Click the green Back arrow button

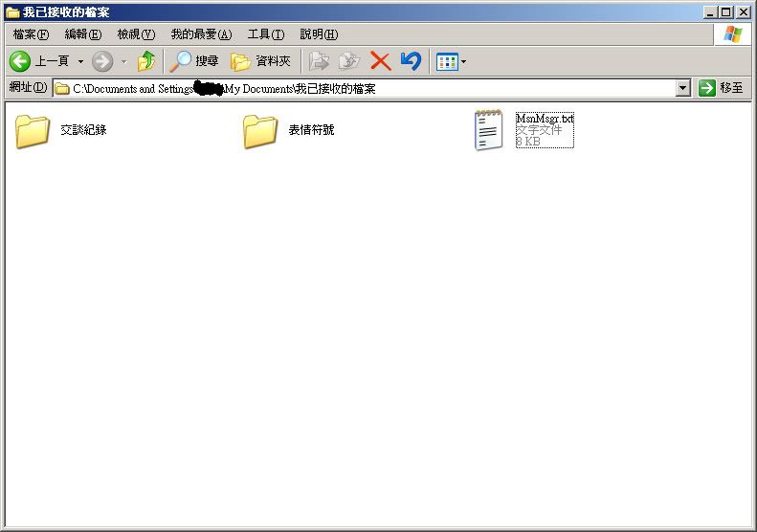click(20, 61)
